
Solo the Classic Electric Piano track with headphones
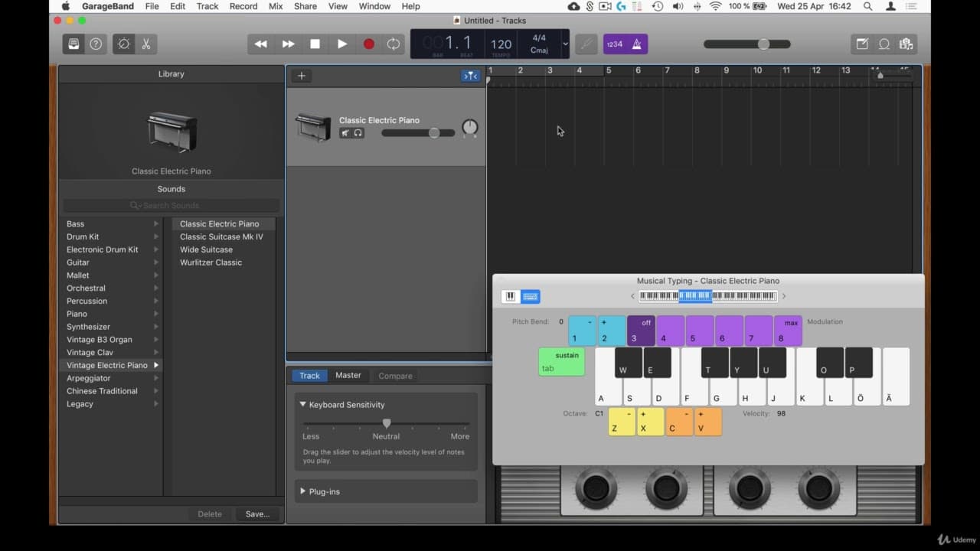coord(358,133)
